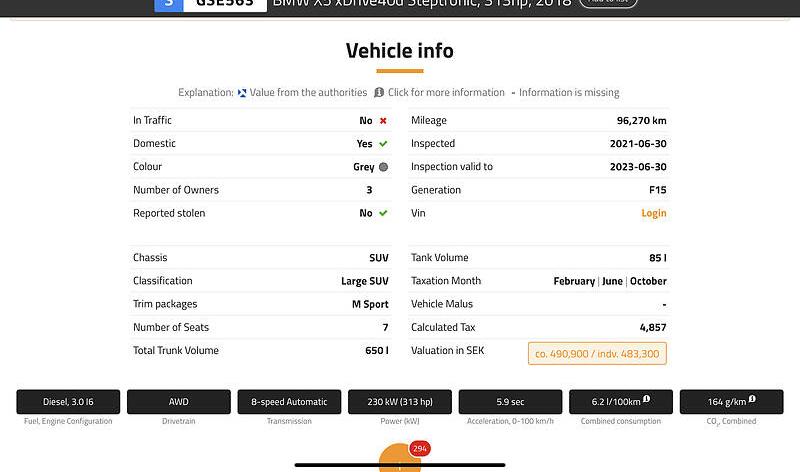The image size is (800, 472).
Task: Select the 230 kW (313 hp) tile
Action: 400,402
